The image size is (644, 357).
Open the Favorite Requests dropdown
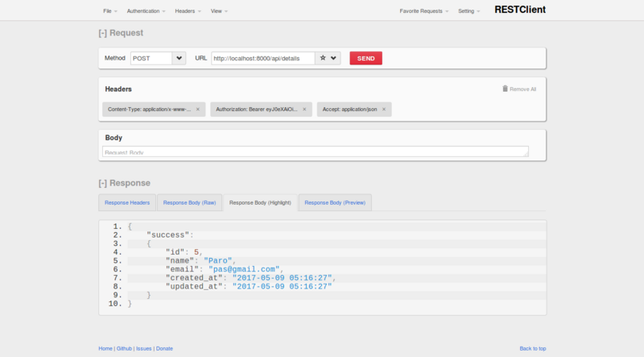click(x=424, y=11)
